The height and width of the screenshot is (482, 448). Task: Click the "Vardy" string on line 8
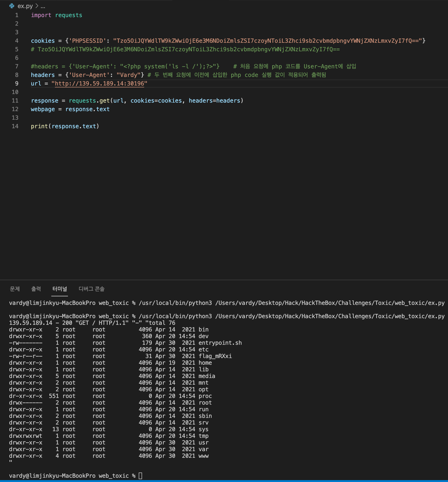click(x=129, y=75)
